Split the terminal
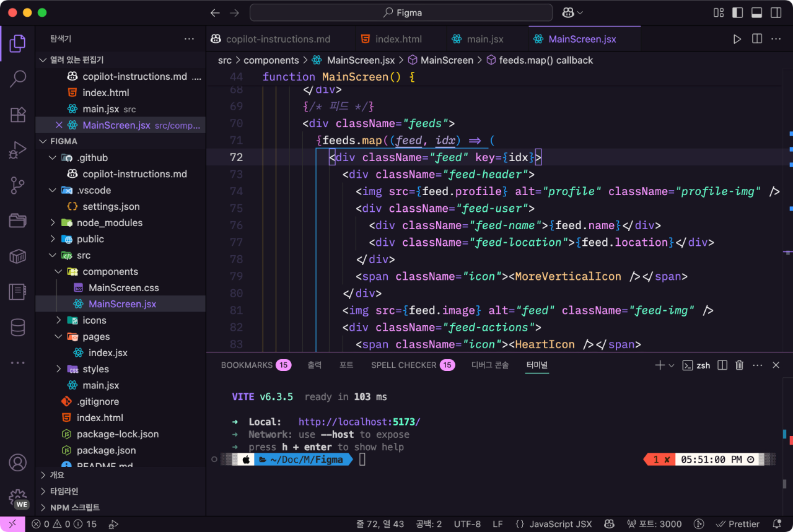The width and height of the screenshot is (793, 532). pyautogui.click(x=722, y=365)
